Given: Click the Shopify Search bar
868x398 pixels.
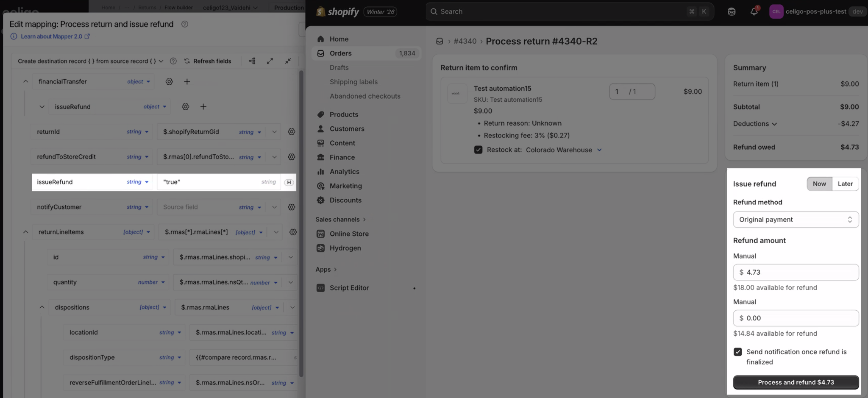Looking at the screenshot, I should click(570, 12).
